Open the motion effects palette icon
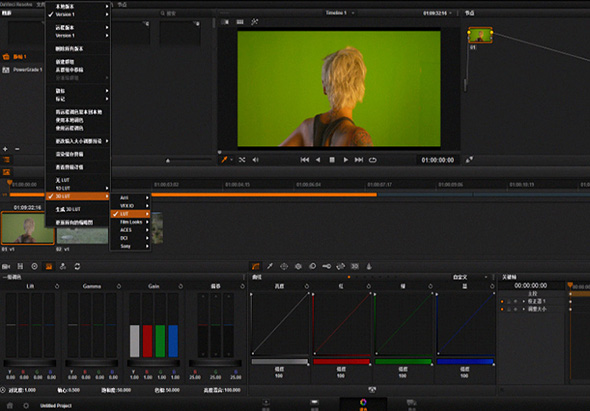The height and width of the screenshot is (411, 590). [x=77, y=266]
